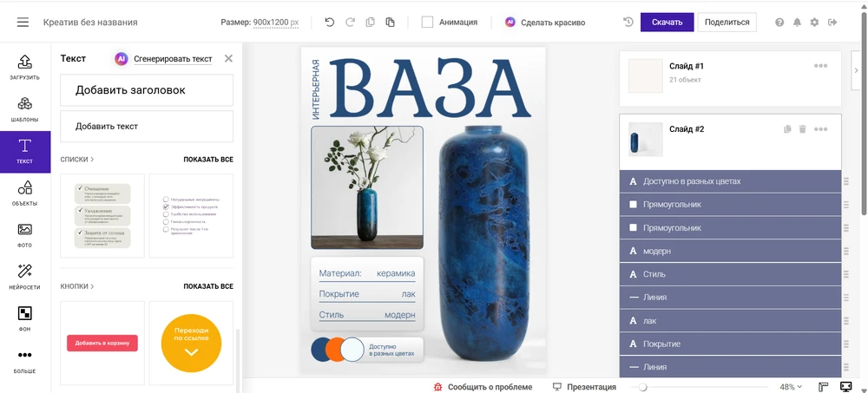Select the first Прямоугольник layer
This screenshot has width=868, height=393.
tap(730, 204)
